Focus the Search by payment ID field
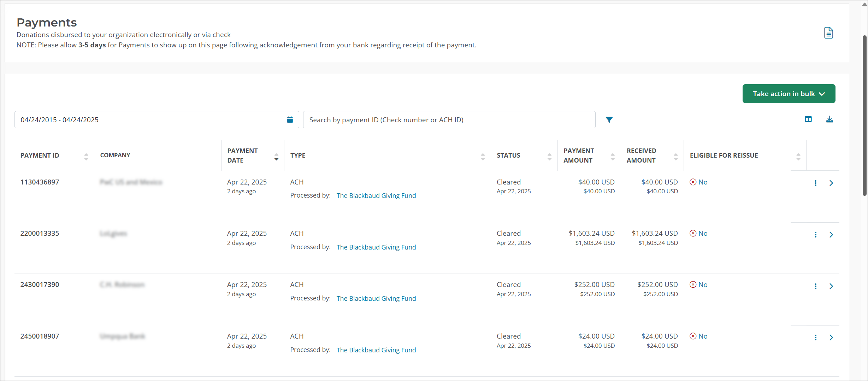Screen dimensions: 868x381 pyautogui.click(x=449, y=120)
